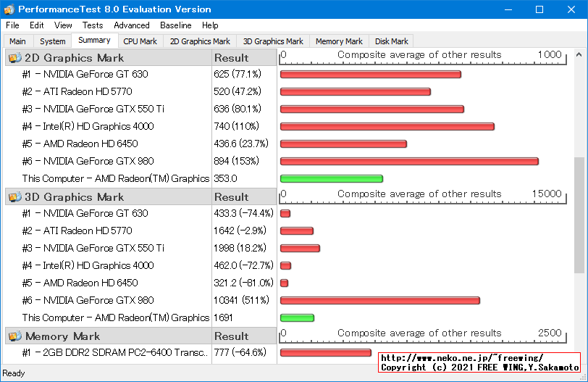This screenshot has width=588, height=382.
Task: Click the 10341 (511%) result value
Action: (x=242, y=300)
